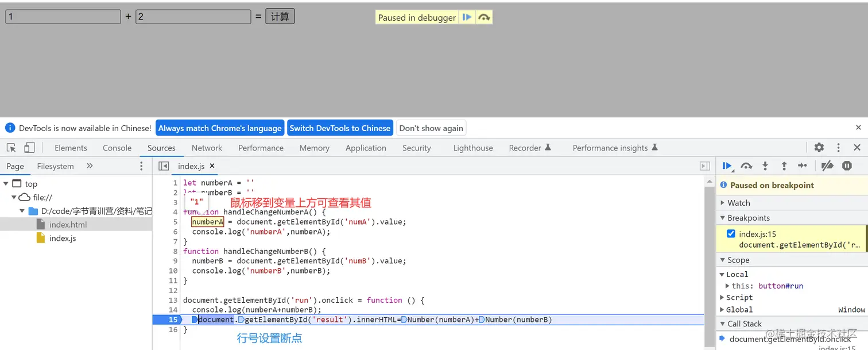Viewport: 868px width, 350px height.
Task: Click inline breakpoint marker before getElementById('result')
Action: [241, 320]
